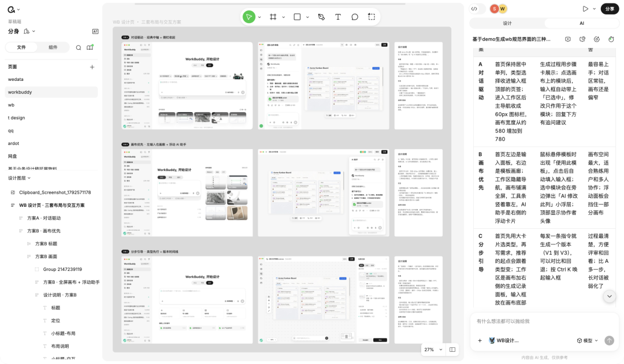Image resolution: width=624 pixels, height=364 pixels.
Task: Switch to the 文件 files tab
Action: (x=21, y=47)
